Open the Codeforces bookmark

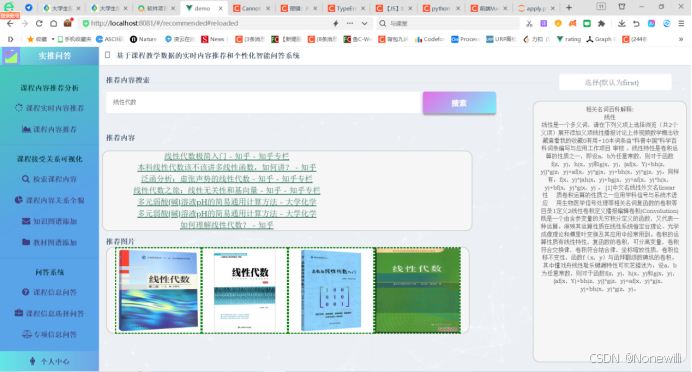(429, 39)
